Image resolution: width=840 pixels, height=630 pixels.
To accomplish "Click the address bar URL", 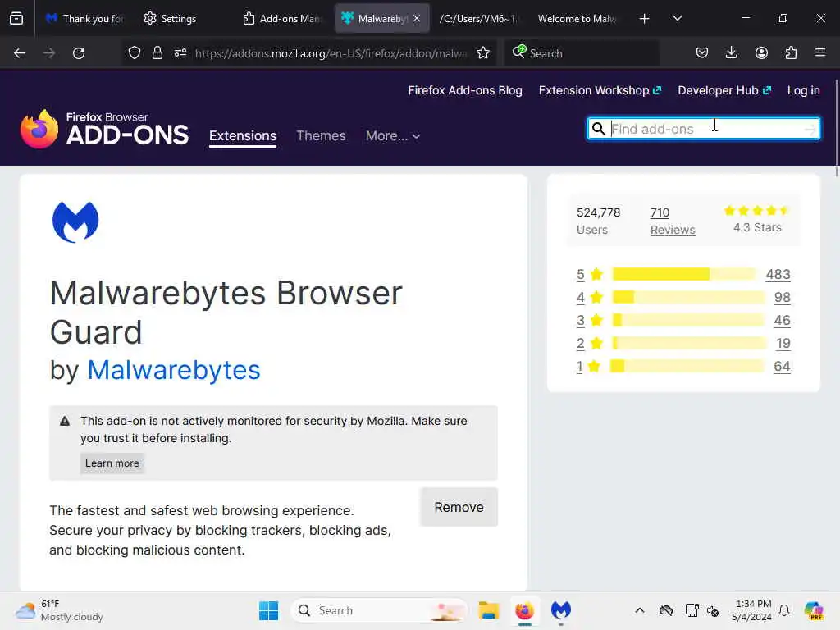I will (331, 53).
